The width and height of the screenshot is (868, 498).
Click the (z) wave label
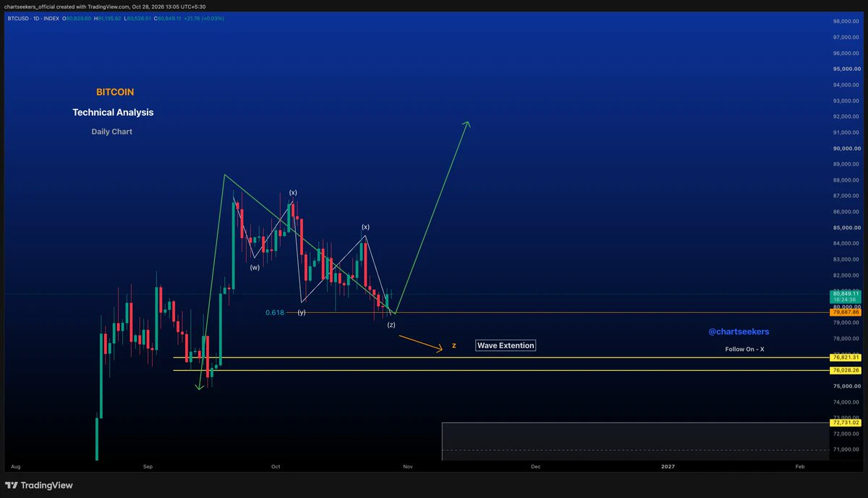[x=391, y=324]
